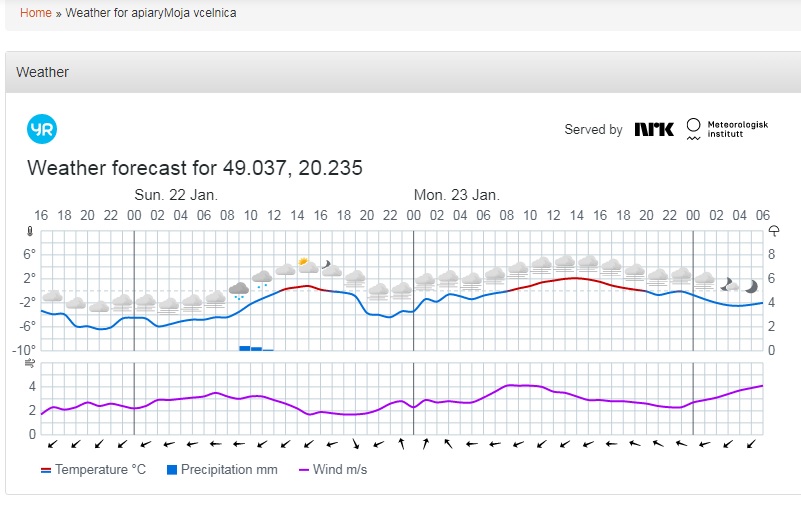
Task: Click the NRK logo
Action: click(x=654, y=129)
